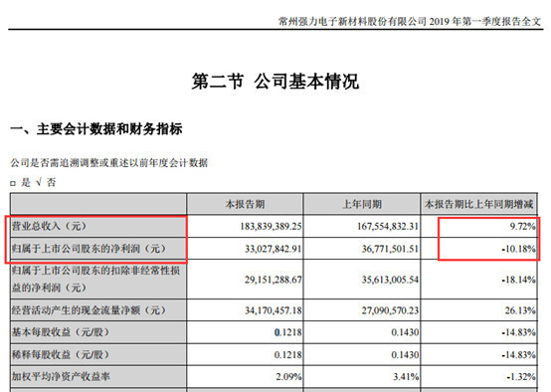This screenshot has width=551, height=392.
Task: Select the 加权平均净资产收益率 row label
Action: click(61, 377)
